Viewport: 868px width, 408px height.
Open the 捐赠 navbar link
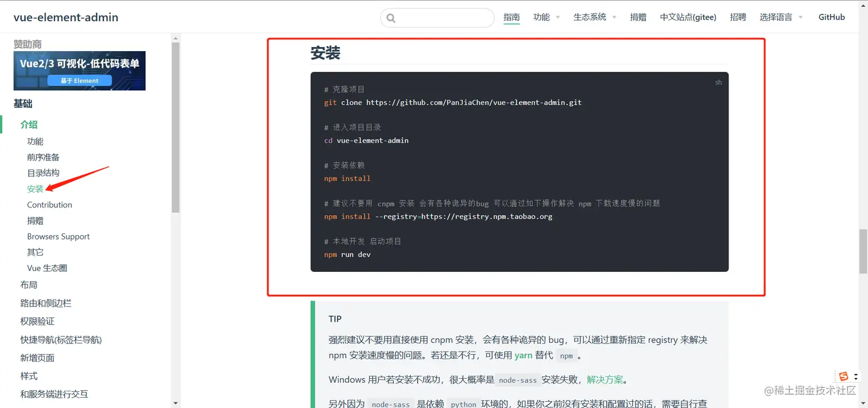[x=638, y=17]
